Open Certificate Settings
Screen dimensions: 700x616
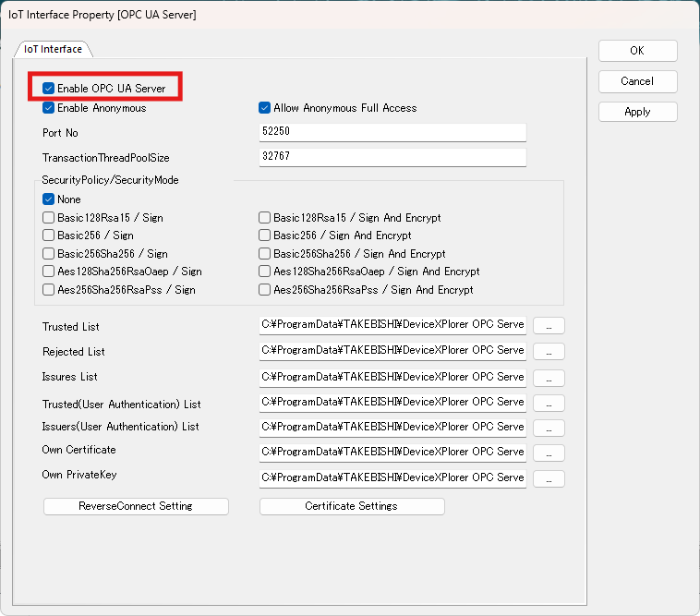[352, 506]
